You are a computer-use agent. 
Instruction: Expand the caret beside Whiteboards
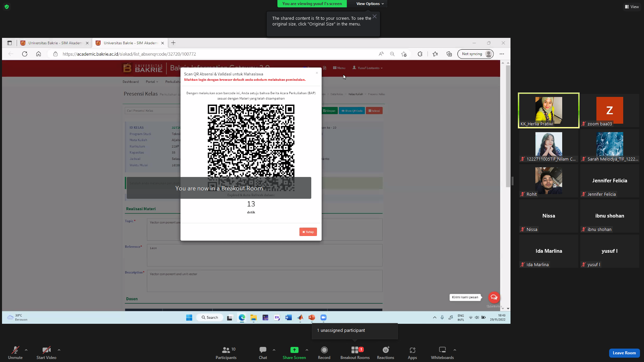tap(455, 350)
